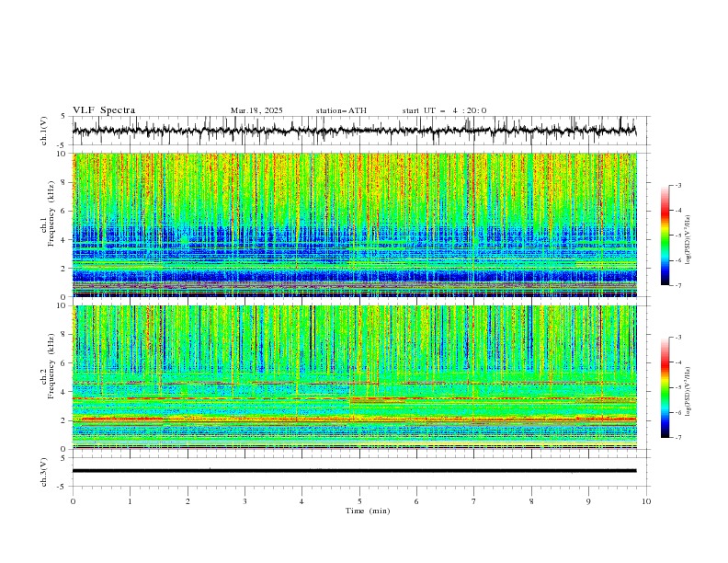Click the ch.2 frequency tick label '4'
728x563 pixels.
tap(63, 392)
